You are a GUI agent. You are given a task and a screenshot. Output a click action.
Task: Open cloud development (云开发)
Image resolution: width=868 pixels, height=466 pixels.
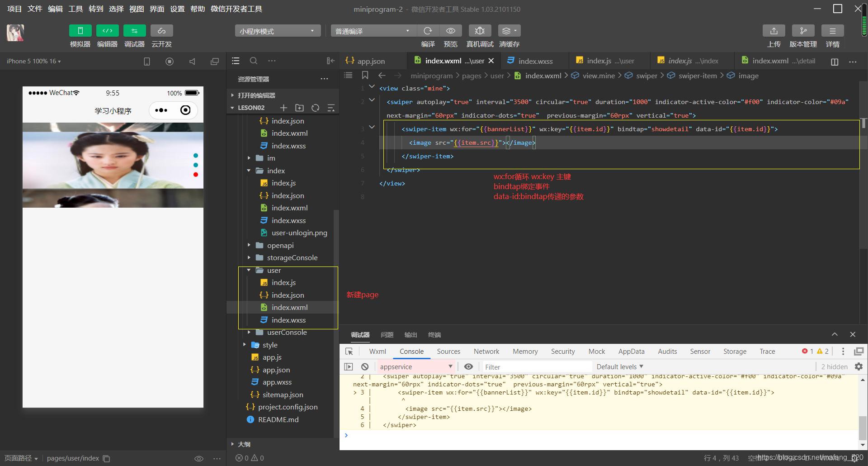161,31
